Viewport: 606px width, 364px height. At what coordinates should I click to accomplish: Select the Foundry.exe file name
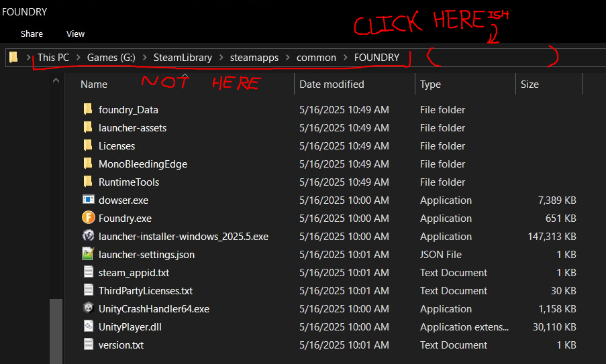pos(125,219)
